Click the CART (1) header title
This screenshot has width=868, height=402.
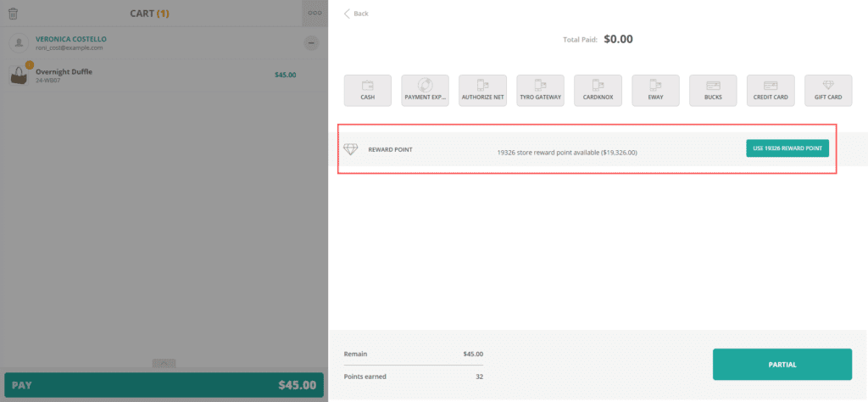[x=149, y=14]
